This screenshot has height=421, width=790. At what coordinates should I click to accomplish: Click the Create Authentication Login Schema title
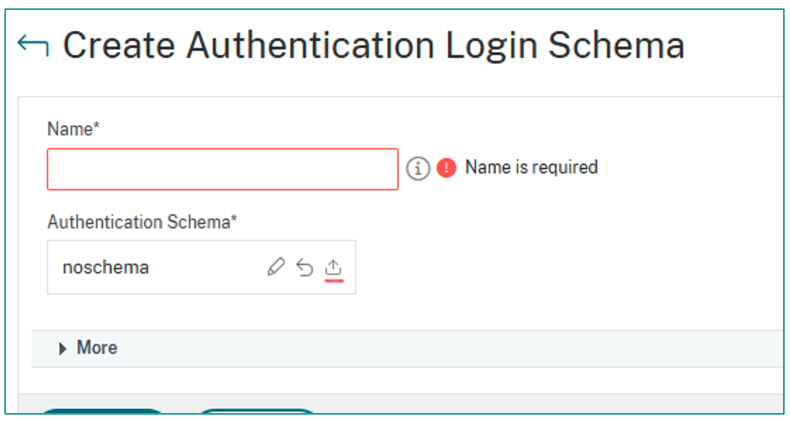tap(374, 46)
